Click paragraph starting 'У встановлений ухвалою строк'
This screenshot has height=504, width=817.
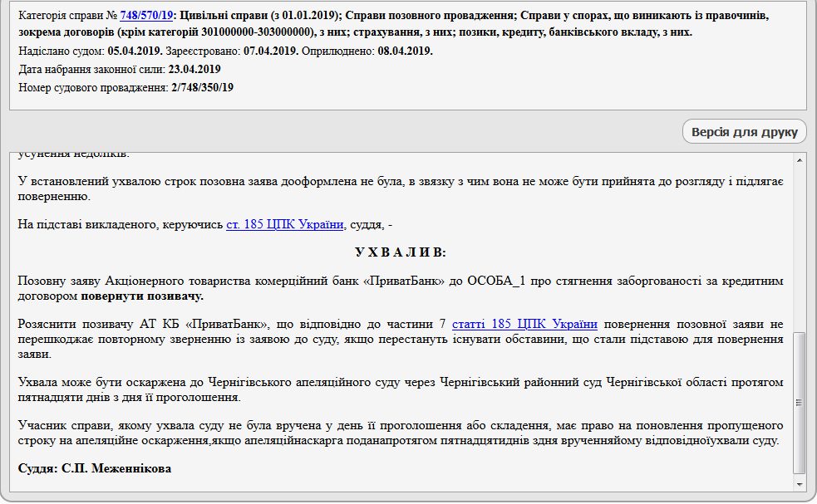[x=400, y=189]
